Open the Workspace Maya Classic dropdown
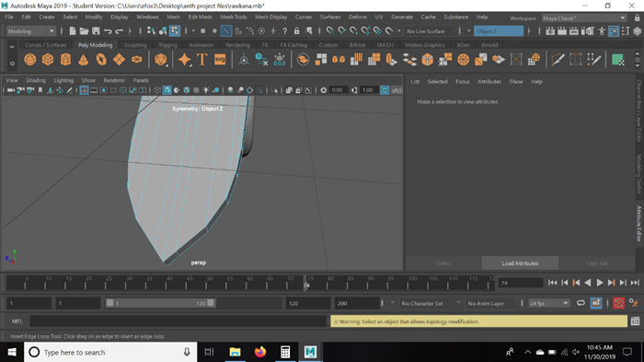The image size is (644, 362). click(584, 18)
